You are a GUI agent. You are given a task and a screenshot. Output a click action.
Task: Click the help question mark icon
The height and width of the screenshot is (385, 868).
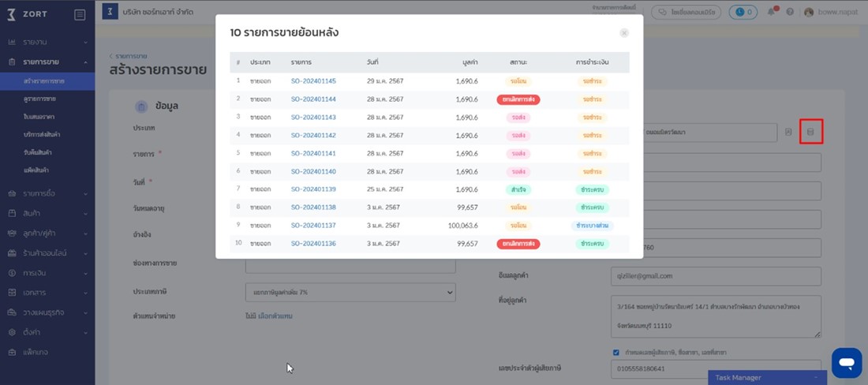click(x=790, y=12)
